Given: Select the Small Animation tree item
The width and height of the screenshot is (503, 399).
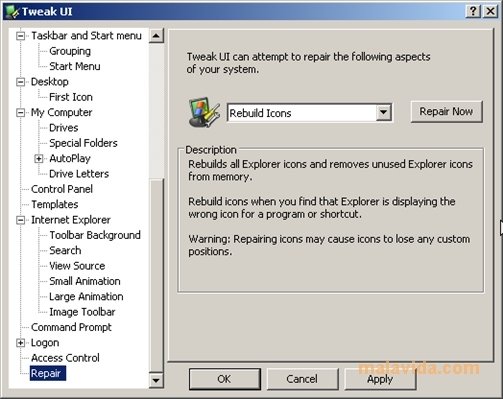Looking at the screenshot, I should coord(85,281).
